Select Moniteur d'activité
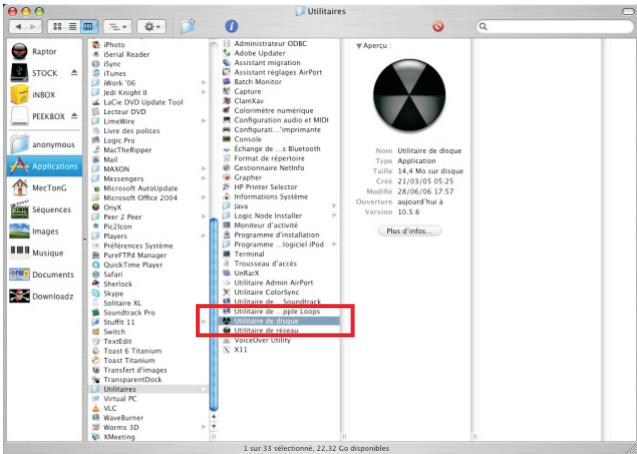The height and width of the screenshot is (454, 637). tap(280, 225)
